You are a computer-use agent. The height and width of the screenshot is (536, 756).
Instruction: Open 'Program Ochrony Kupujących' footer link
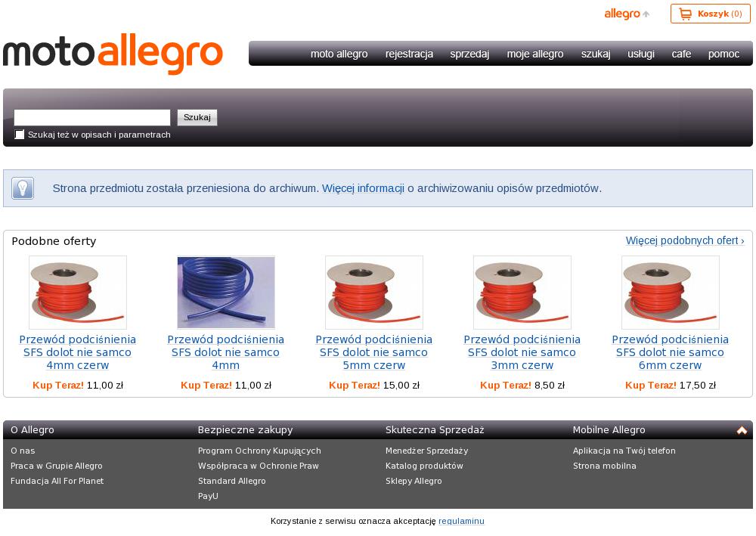pyautogui.click(x=259, y=451)
